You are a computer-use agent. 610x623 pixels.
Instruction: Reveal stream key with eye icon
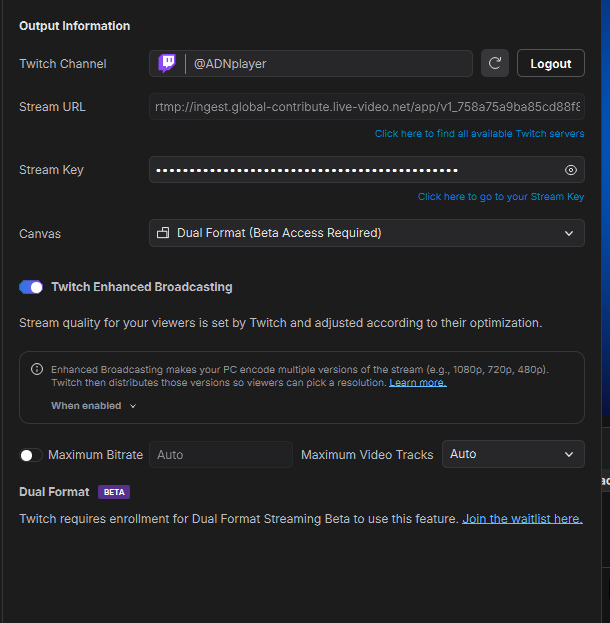point(571,170)
